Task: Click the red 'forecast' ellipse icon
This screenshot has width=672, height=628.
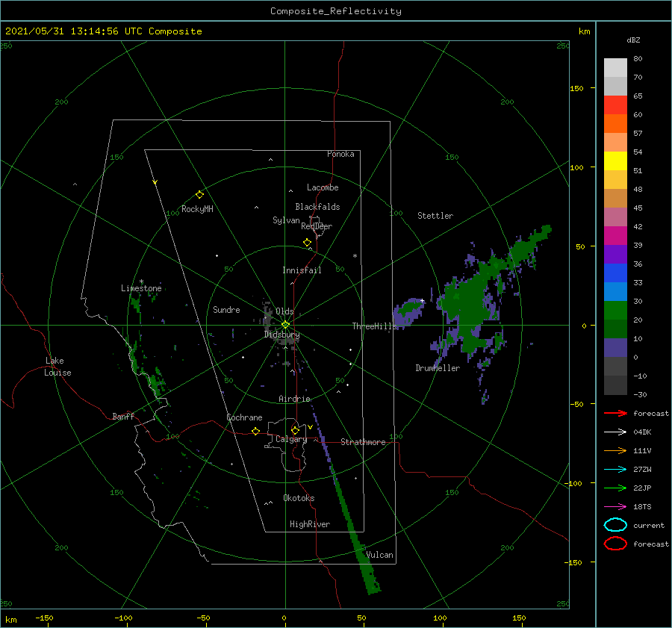Action: coord(615,544)
